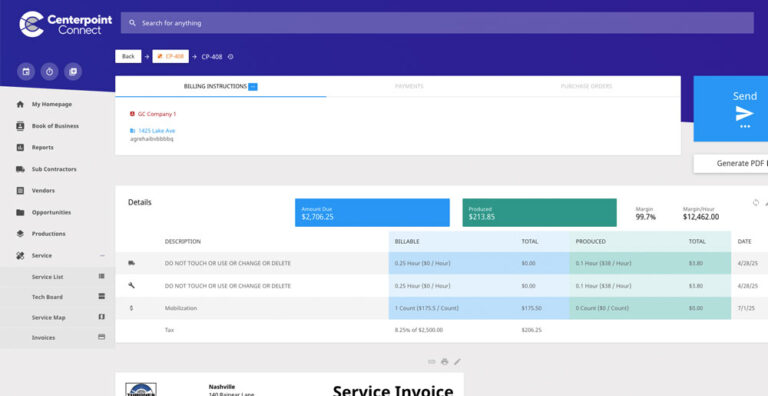768x396 pixels.
Task: Switch to the Purchase Orders tab
Action: click(586, 86)
